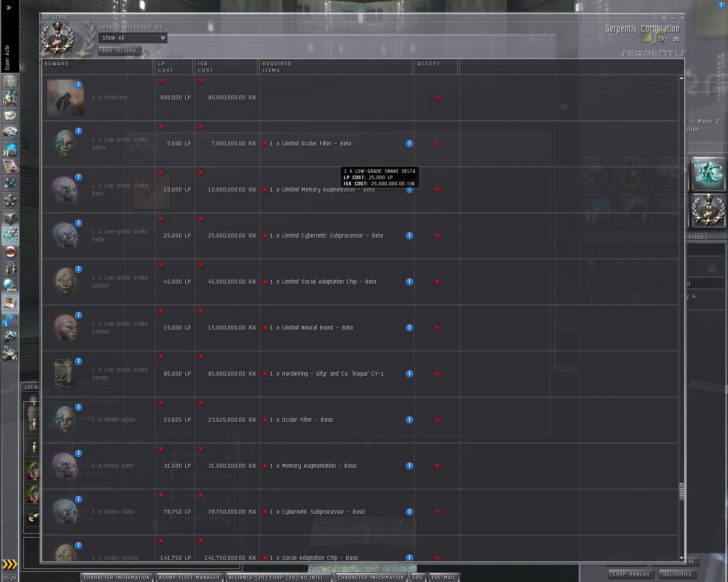Show info for Low-grade Snake Omega reward
This screenshot has height=582, width=728.
[78, 361]
